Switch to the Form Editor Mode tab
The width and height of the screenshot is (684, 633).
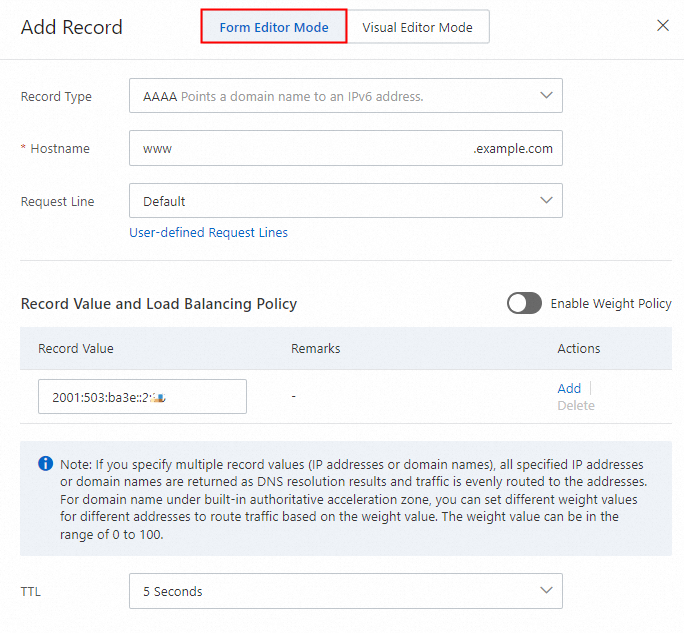point(274,27)
